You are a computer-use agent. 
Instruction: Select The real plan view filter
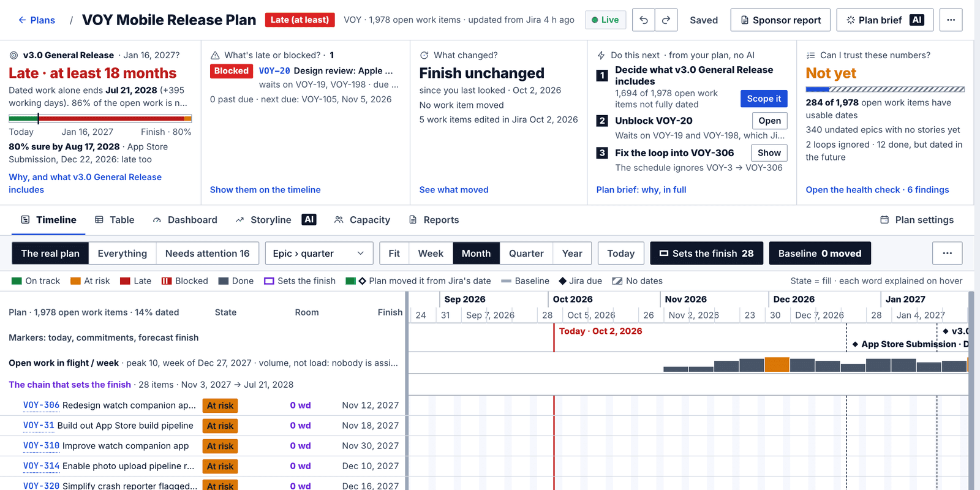pyautogui.click(x=50, y=253)
